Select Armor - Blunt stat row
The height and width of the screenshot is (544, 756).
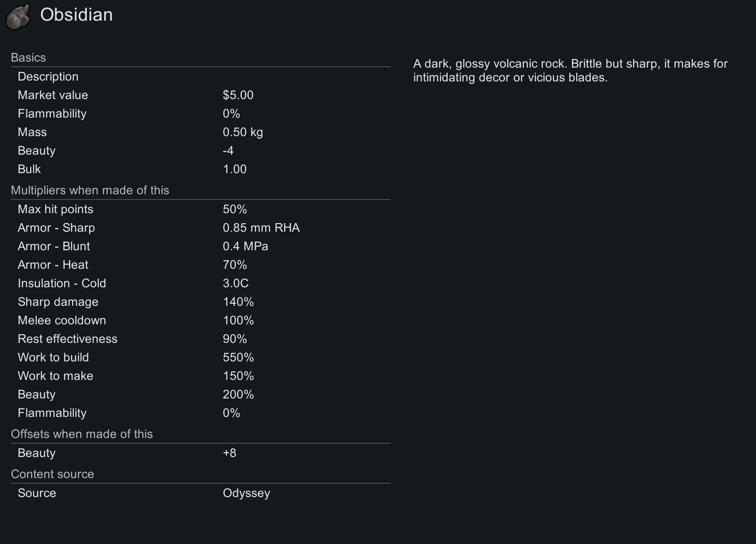click(x=201, y=246)
